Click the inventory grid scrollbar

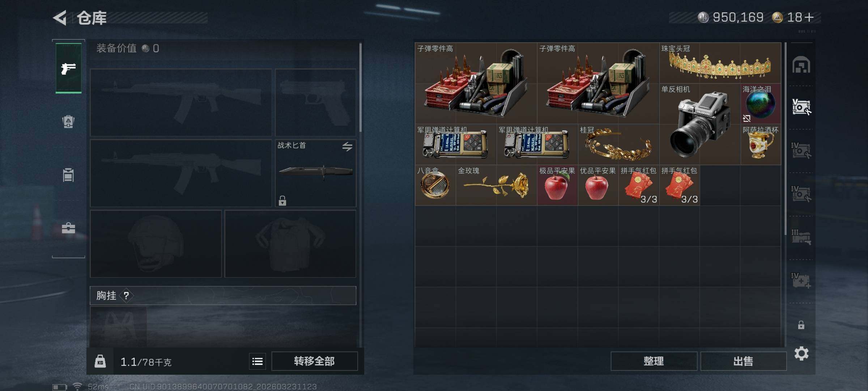click(785, 139)
